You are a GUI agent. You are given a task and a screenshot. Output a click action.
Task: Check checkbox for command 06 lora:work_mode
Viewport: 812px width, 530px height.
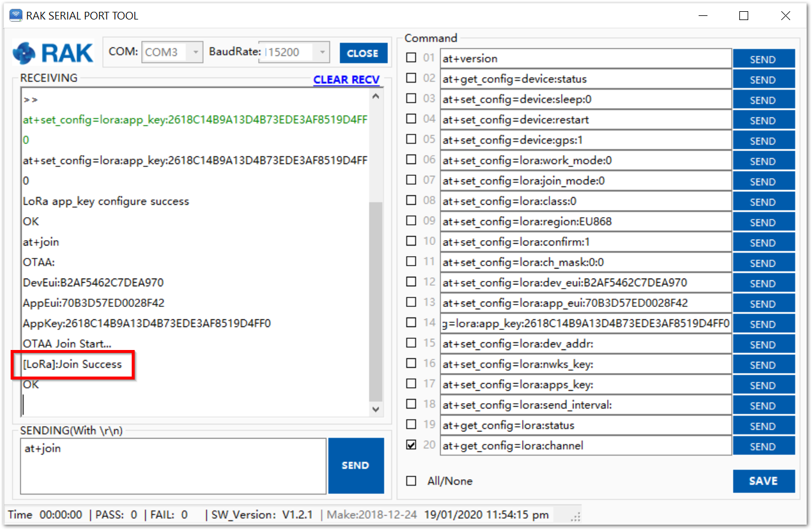point(411,159)
